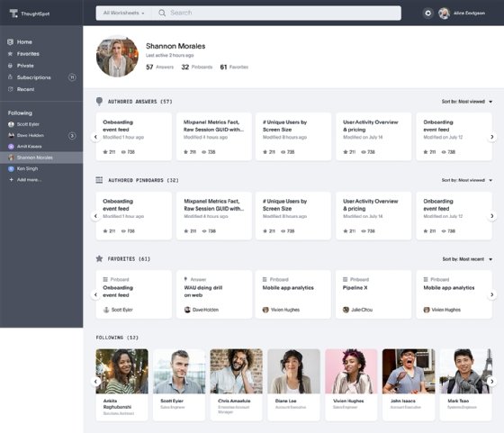The height and width of the screenshot is (433, 504).
Task: Select Dave Holden in Following list
Action: [x=31, y=135]
